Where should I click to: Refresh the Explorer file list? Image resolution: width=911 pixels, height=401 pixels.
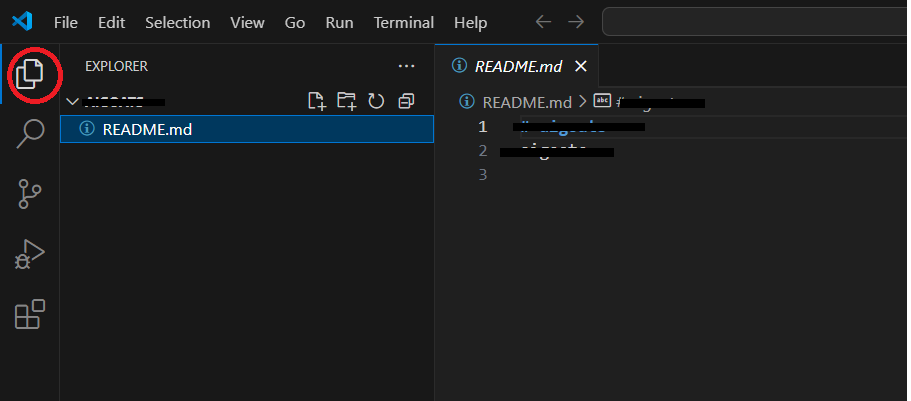[x=376, y=100]
